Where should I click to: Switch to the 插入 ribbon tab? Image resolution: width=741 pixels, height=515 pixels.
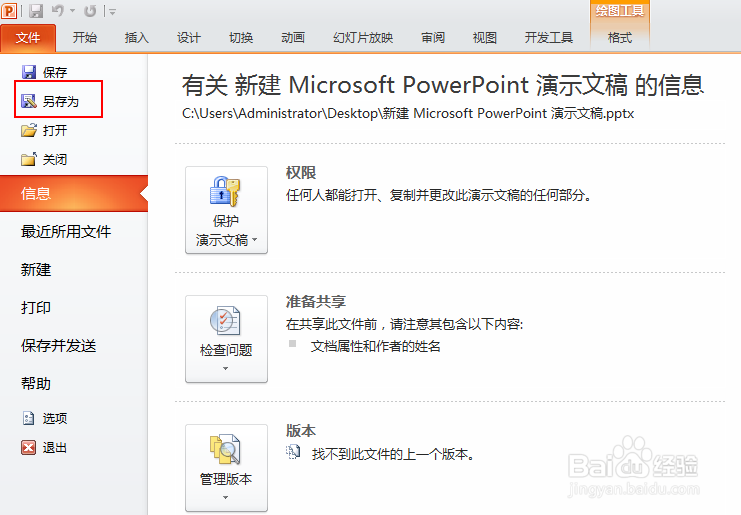tap(137, 38)
